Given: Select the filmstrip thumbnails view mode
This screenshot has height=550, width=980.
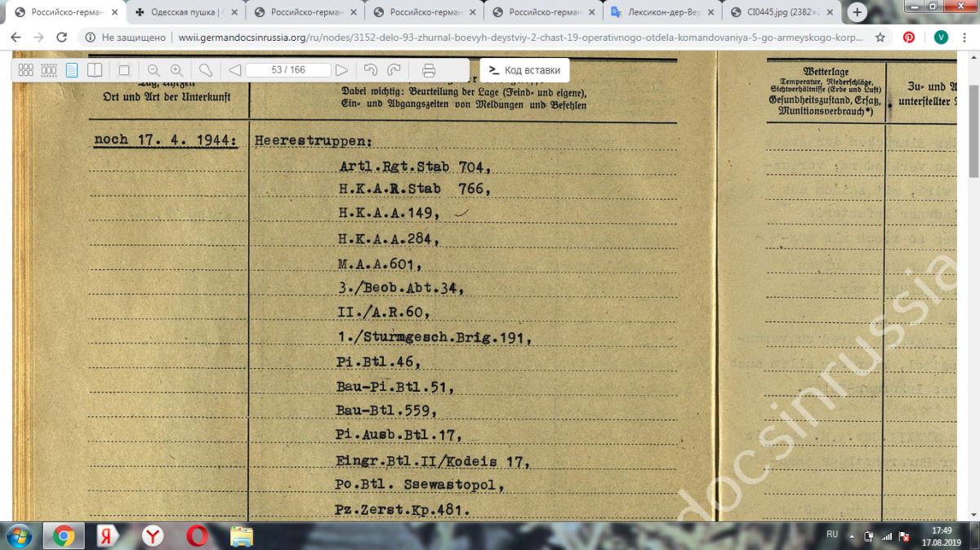Looking at the screenshot, I should [x=48, y=70].
